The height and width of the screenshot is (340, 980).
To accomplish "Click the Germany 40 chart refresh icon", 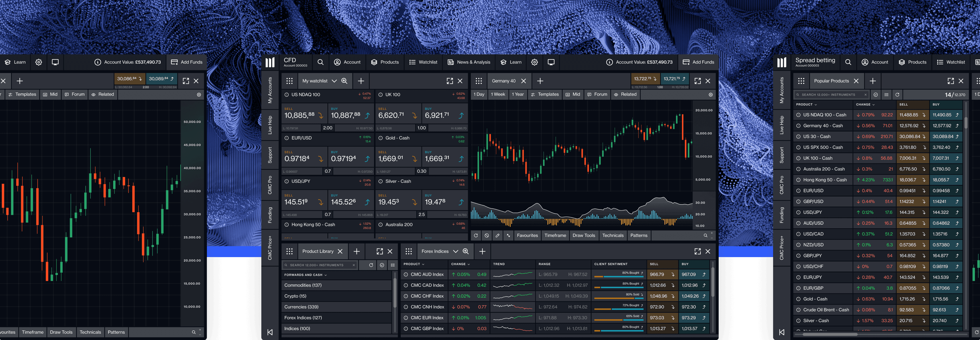I will (475, 235).
